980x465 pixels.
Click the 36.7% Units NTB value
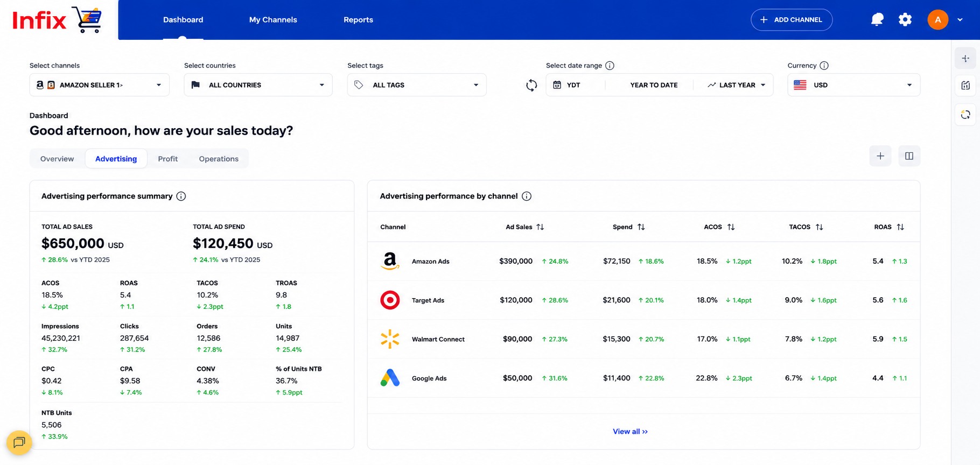[x=286, y=381]
